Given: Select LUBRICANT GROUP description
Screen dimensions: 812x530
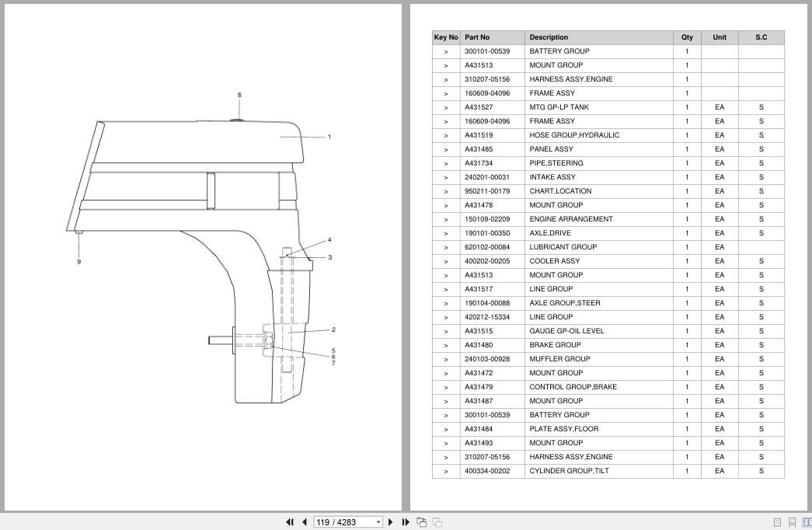Looking at the screenshot, I should point(563,247).
